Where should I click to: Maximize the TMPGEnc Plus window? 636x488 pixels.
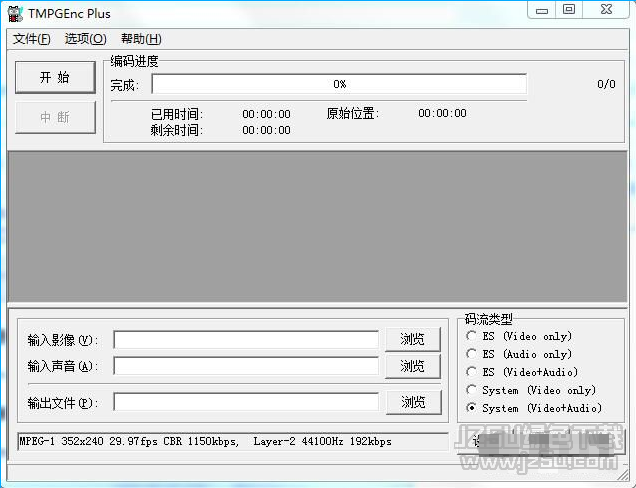(x=569, y=9)
